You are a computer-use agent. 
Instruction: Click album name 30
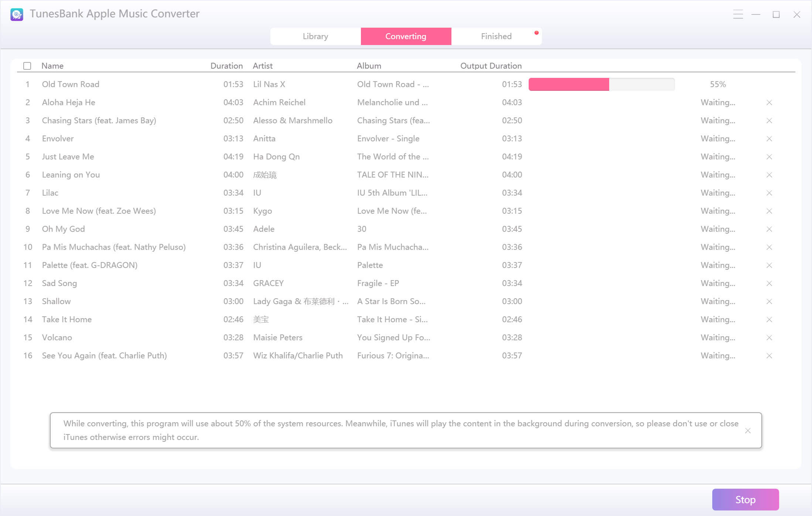(362, 229)
